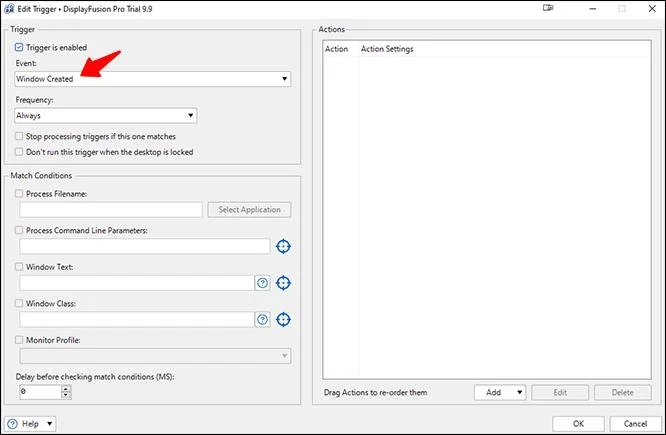Open the Event dropdown showing Window Created

coord(152,79)
